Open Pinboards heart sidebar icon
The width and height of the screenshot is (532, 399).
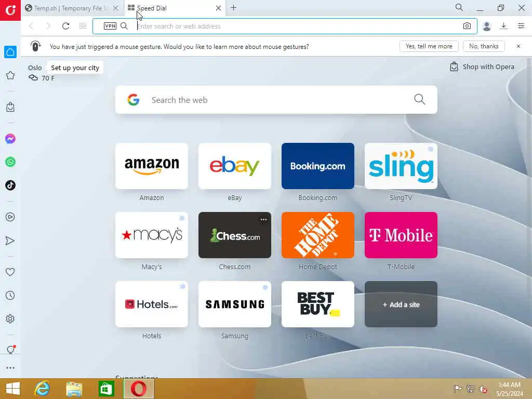(10, 272)
